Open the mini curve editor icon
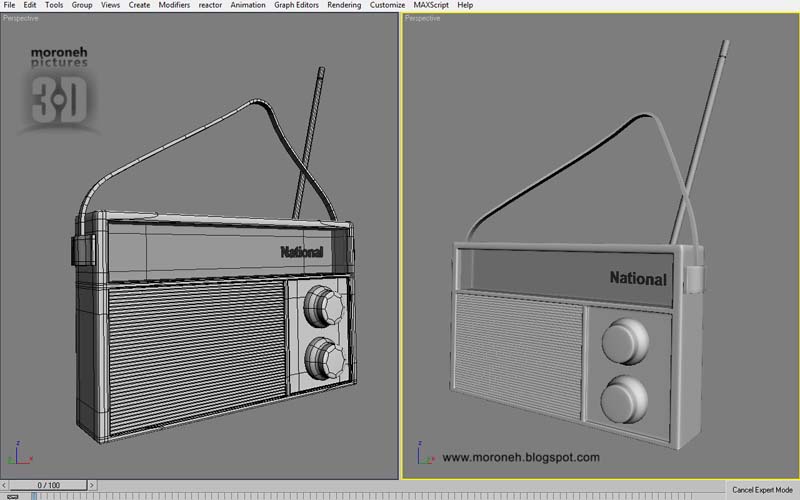This screenshot has height=500, width=800. 12,496
